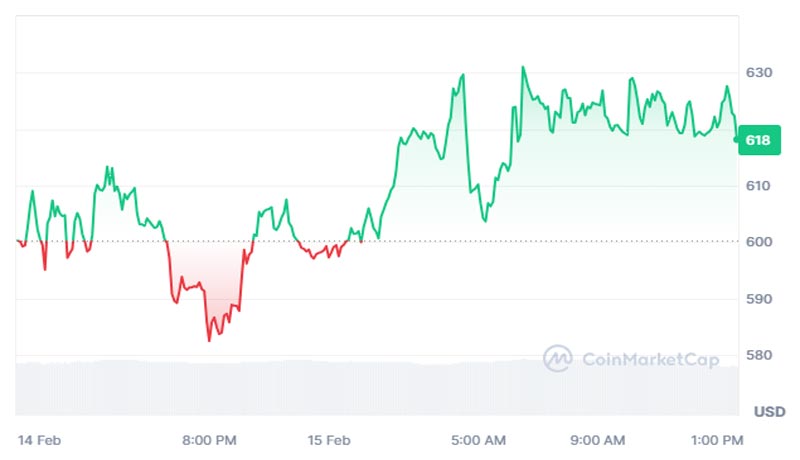This screenshot has width=800, height=460.
Task: Click the 8:00 PM time label
Action: pos(209,440)
